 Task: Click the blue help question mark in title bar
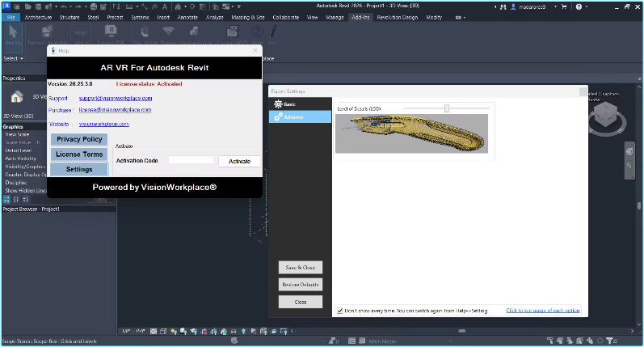click(579, 6)
